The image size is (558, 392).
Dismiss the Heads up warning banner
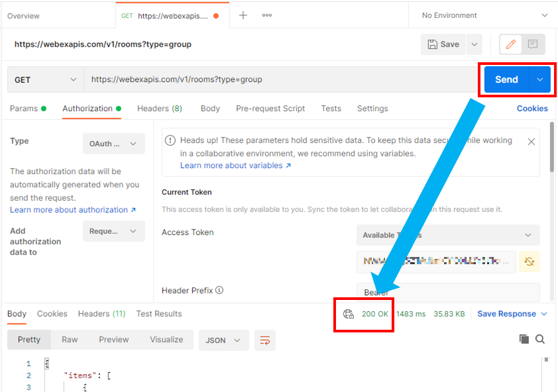point(531,142)
